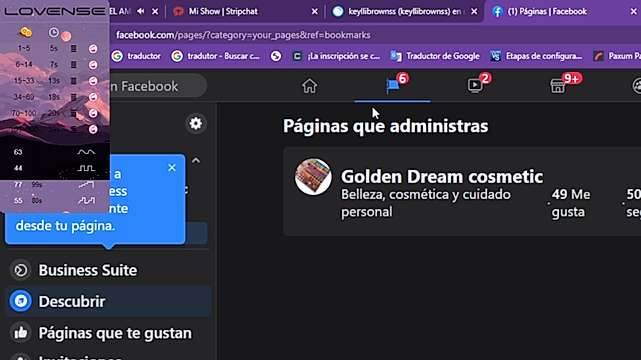This screenshot has width=641, height=360.
Task: Click the thumbs-up icon for liked pages
Action: (x=21, y=333)
